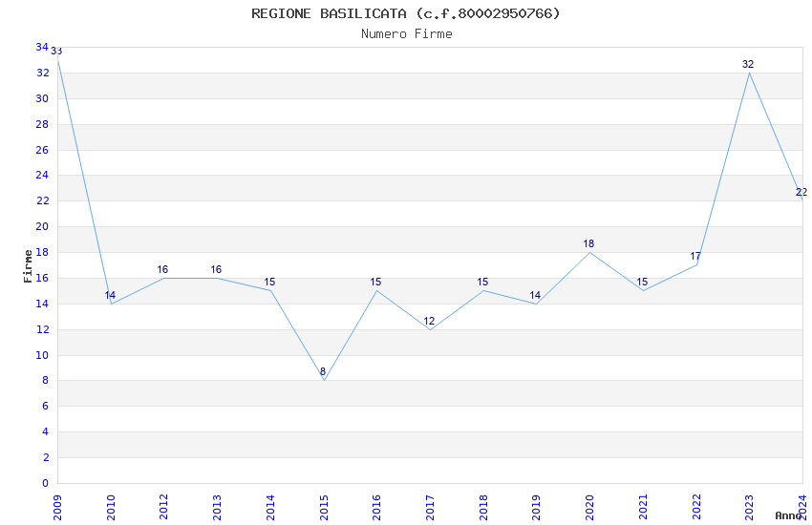Click the chart title REGIONE BASILICATA (c.f.80002950766)
The width and height of the screenshot is (812, 525).
[x=405, y=13]
